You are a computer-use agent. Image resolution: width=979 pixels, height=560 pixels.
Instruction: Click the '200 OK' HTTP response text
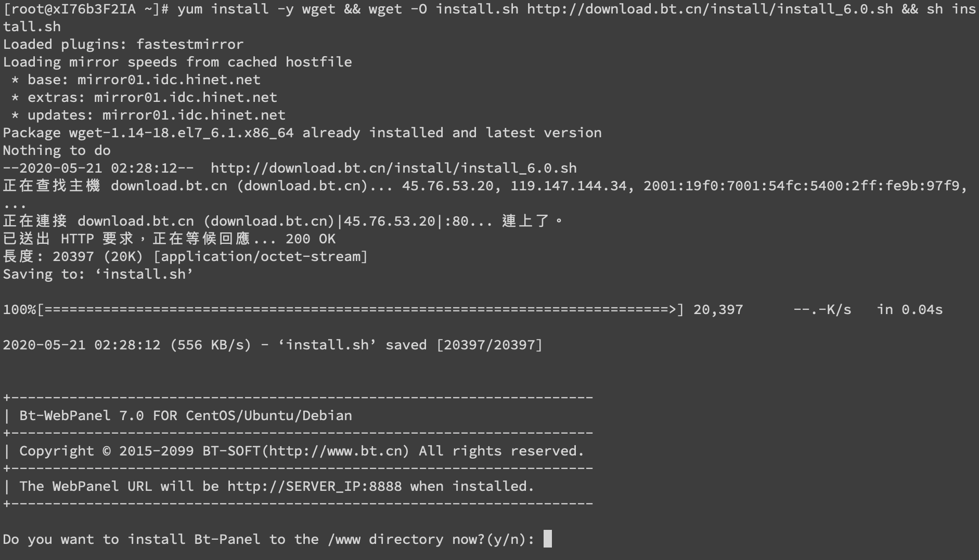click(x=311, y=239)
